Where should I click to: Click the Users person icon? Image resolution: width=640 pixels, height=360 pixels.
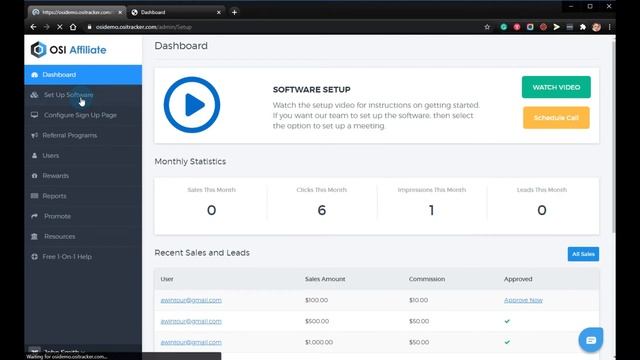click(x=34, y=156)
